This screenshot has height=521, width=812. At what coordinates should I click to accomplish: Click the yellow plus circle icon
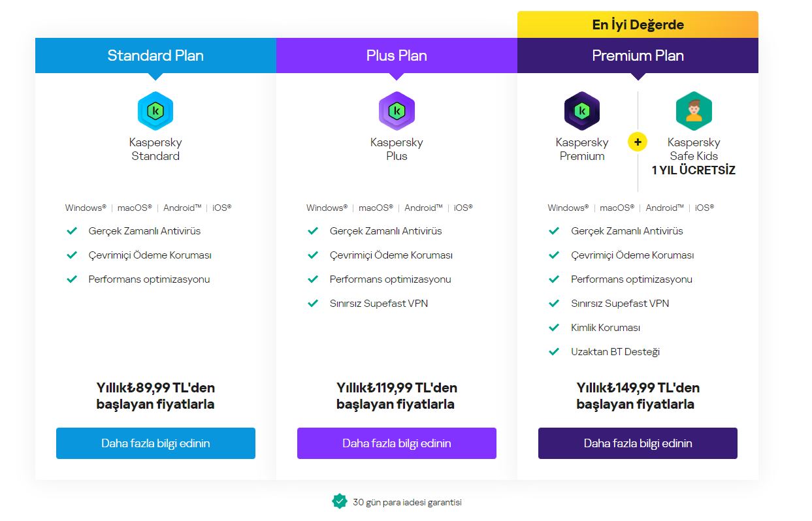point(638,142)
